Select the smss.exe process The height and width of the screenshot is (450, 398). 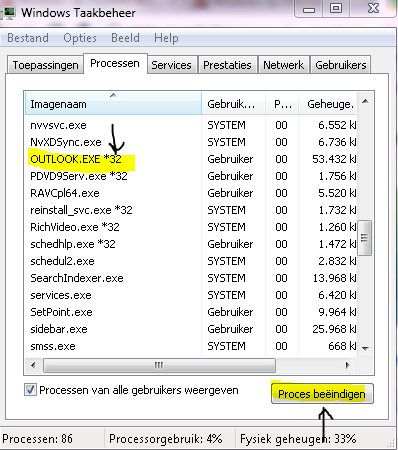[x=191, y=346]
